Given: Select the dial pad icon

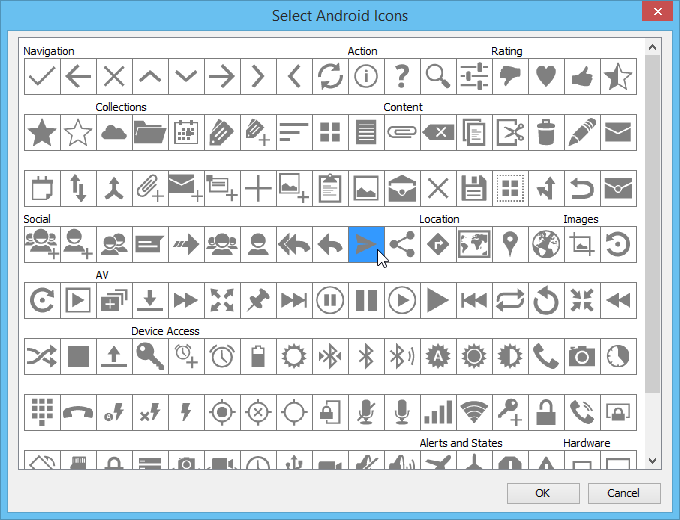Looking at the screenshot, I should tap(42, 412).
